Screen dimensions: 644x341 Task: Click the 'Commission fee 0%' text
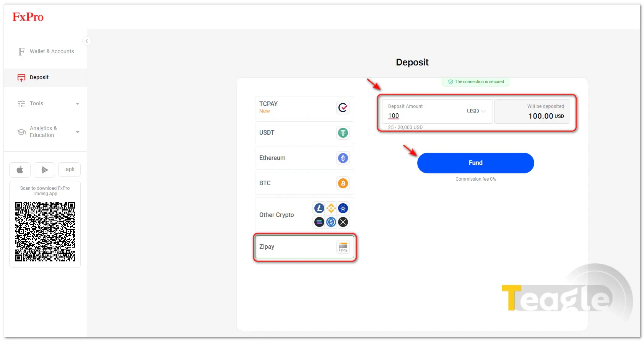475,179
